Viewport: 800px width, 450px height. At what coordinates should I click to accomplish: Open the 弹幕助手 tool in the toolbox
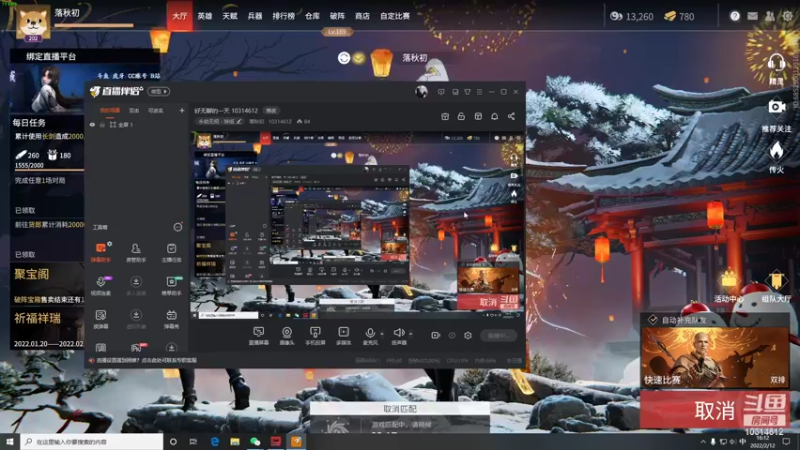101,252
